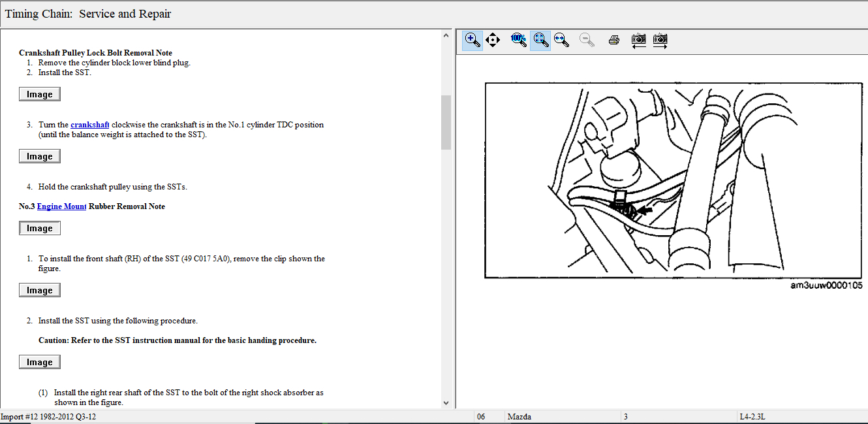Set image zoom to 100%

pos(519,40)
